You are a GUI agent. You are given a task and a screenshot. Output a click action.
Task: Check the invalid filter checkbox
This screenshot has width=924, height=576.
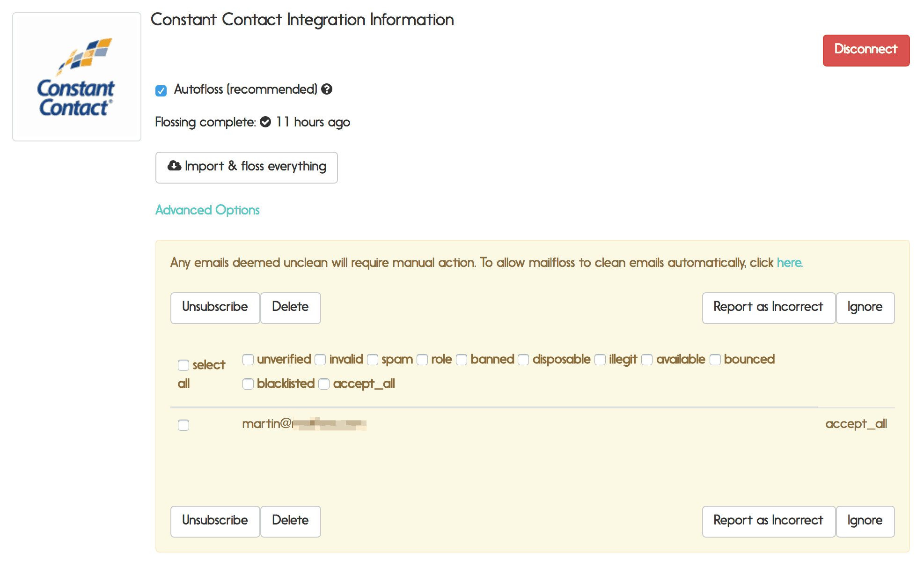[320, 359]
